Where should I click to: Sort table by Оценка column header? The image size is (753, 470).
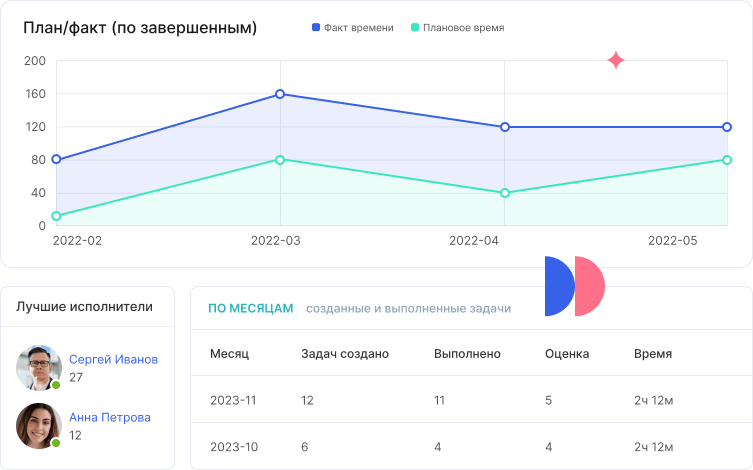(567, 354)
